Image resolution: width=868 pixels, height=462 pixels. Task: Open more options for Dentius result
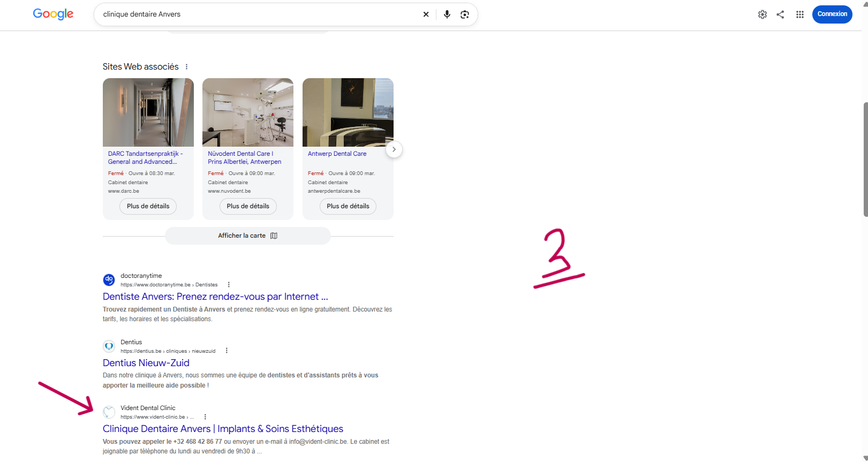227,351
